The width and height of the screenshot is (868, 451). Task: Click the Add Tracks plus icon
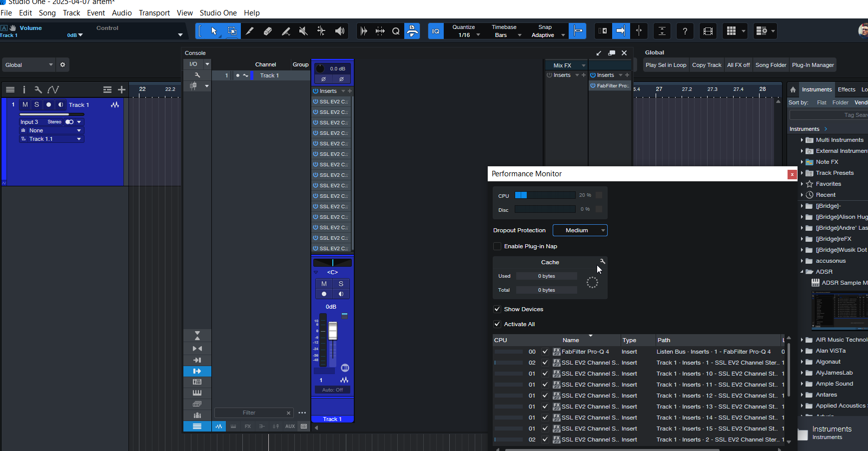[x=121, y=89]
